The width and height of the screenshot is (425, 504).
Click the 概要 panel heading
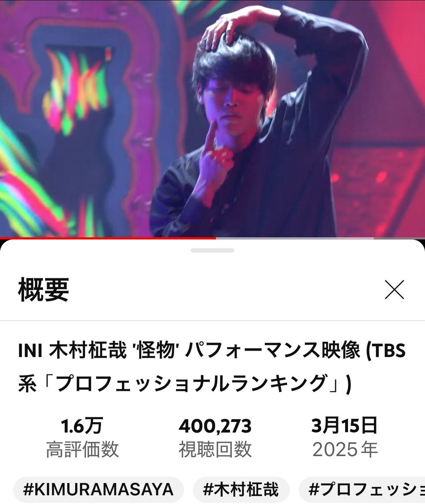[x=43, y=290]
